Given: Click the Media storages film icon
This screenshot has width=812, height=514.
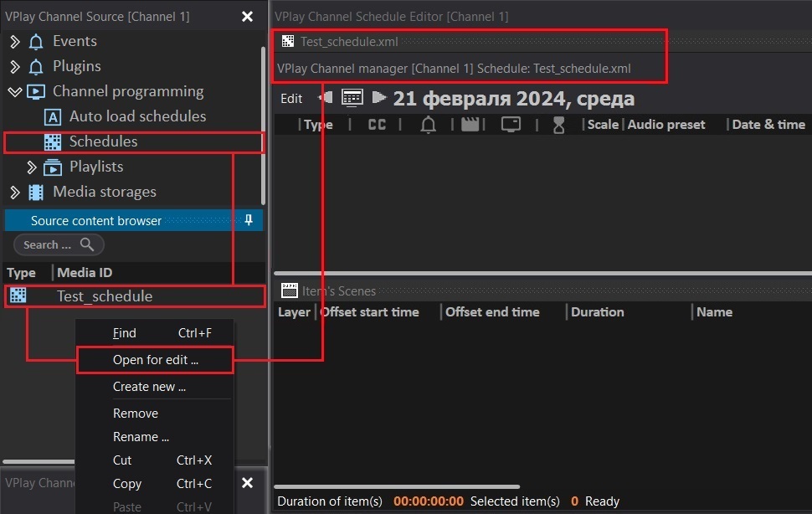Looking at the screenshot, I should tap(36, 192).
